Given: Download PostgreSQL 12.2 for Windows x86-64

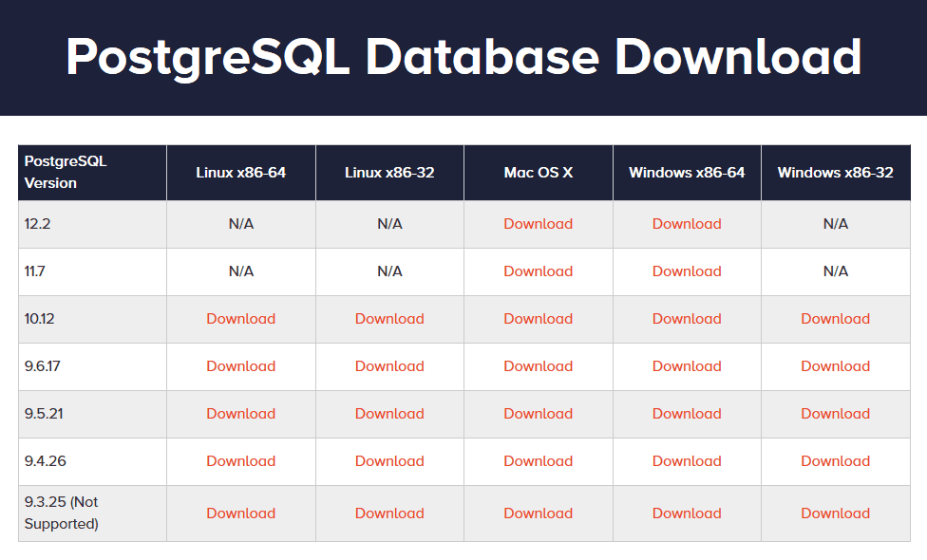Looking at the screenshot, I should coord(686,224).
